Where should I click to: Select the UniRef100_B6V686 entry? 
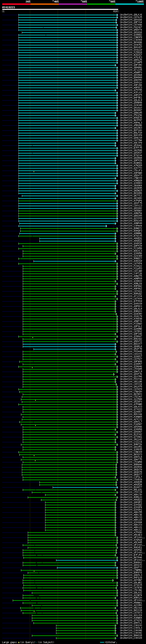131,42
